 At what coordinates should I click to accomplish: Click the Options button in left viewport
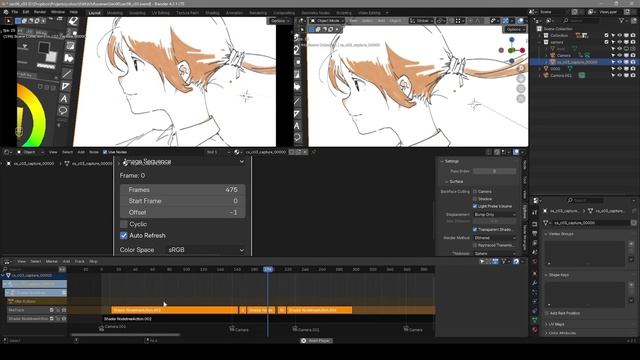pos(280,20)
